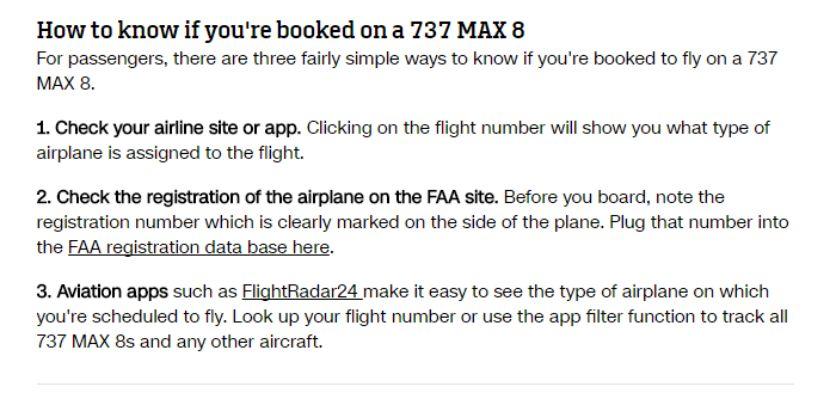Screen dimensions: 830x393
Task: Click the words 'airplane is assigned to the flight'
Action: point(170,153)
